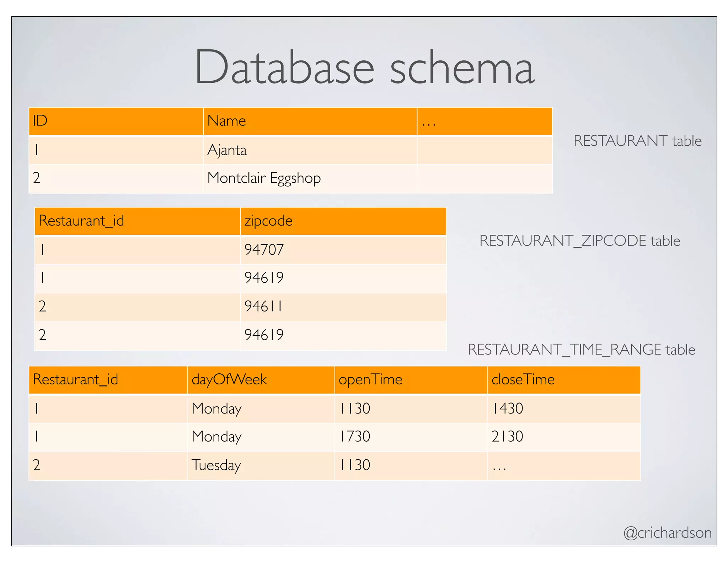Screen dimensions: 728x562
Task: Select the ID column header
Action: (40, 121)
